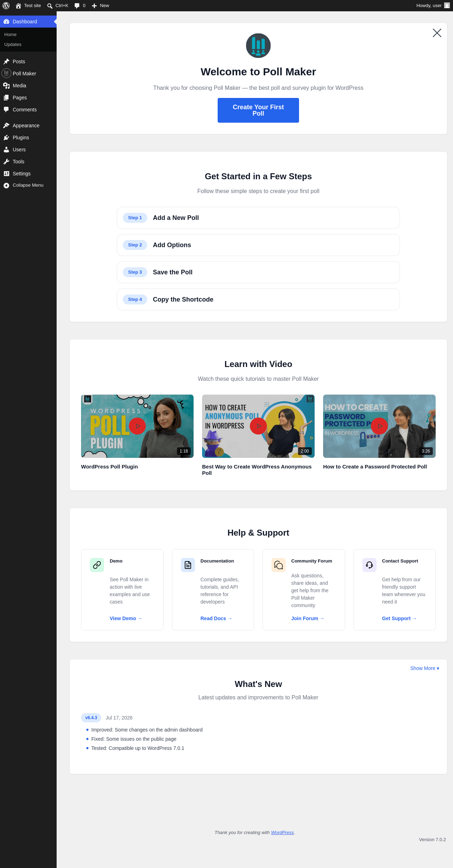
Task: Follow the Get Support link
Action: tap(399, 618)
